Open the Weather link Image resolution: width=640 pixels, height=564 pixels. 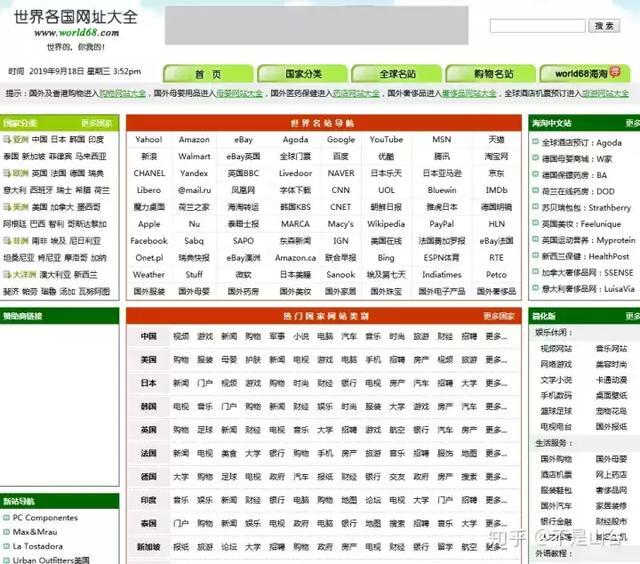[149, 275]
